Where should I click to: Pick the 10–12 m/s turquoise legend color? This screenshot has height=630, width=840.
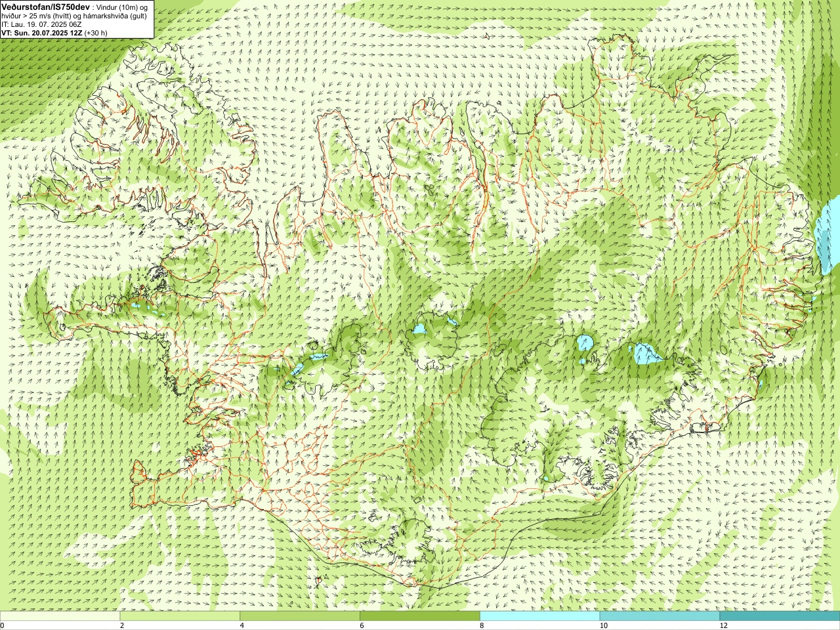660,616
